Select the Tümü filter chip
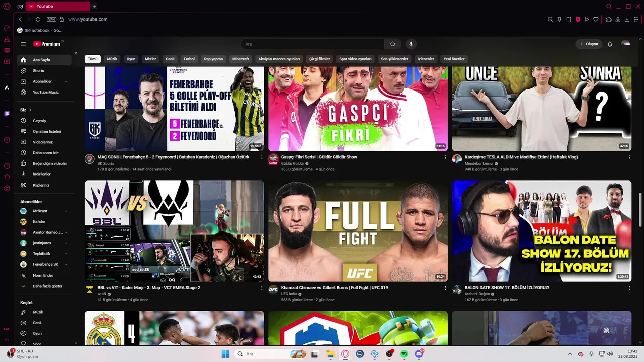The height and width of the screenshot is (362, 644). tap(93, 59)
